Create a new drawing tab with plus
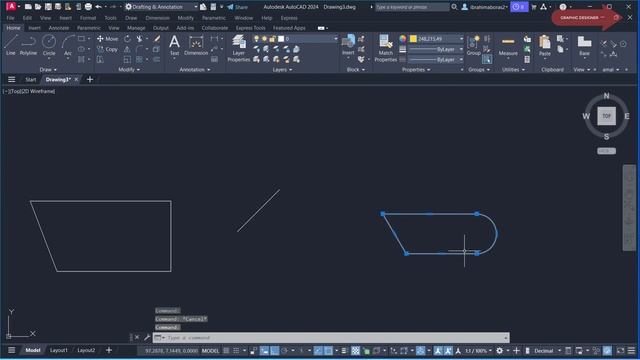Image resolution: width=640 pixels, height=360 pixels. point(90,80)
